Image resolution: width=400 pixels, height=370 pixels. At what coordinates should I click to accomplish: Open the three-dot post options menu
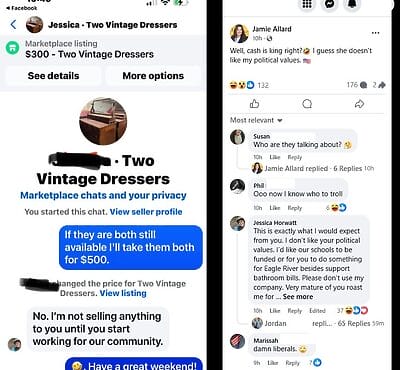tap(375, 33)
